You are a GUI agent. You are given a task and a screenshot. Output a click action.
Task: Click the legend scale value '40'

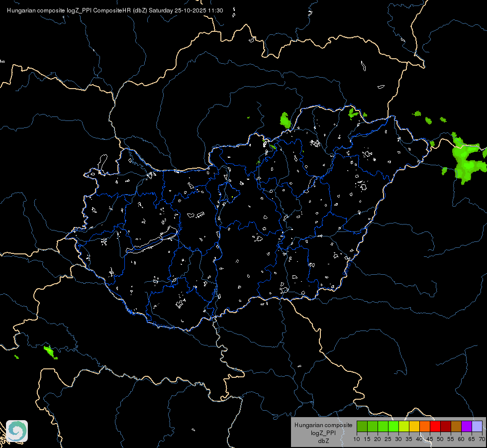tap(419, 439)
